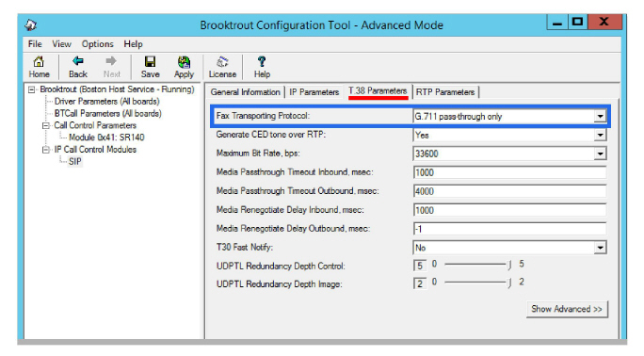The height and width of the screenshot is (356, 644).
Task: Open the Maximum Bit Rate dropdown
Action: (600, 154)
